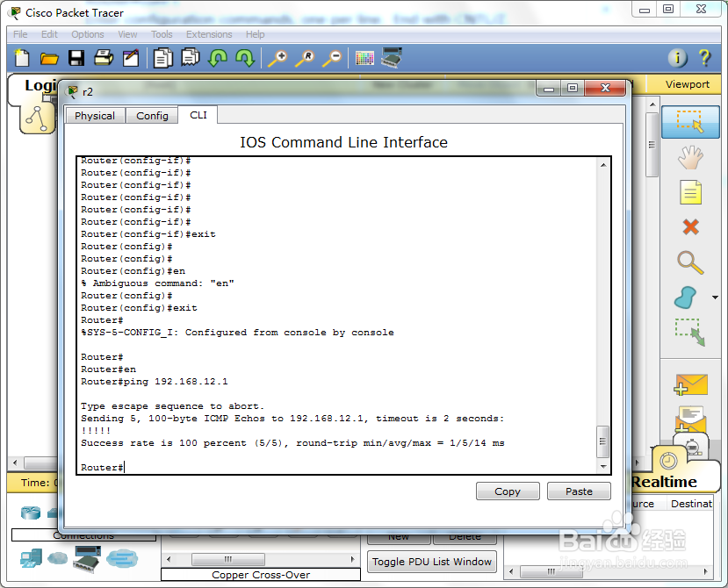
Task: Expand the shape tool dropdown arrow
Action: (715, 298)
